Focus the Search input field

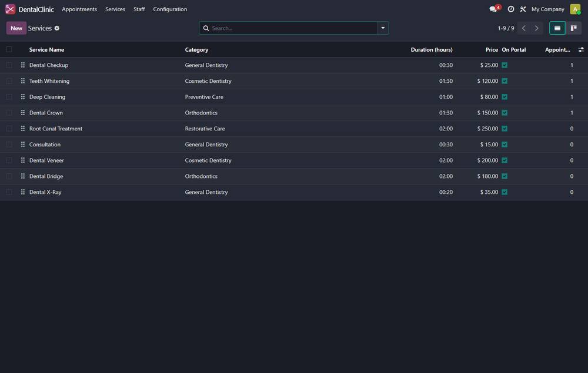coord(293,28)
